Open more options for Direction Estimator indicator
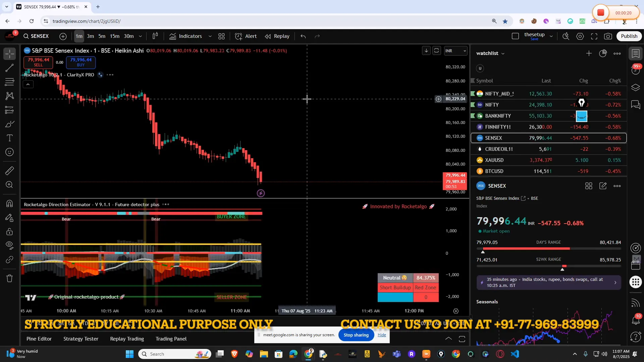644x362 pixels. [x=166, y=204]
